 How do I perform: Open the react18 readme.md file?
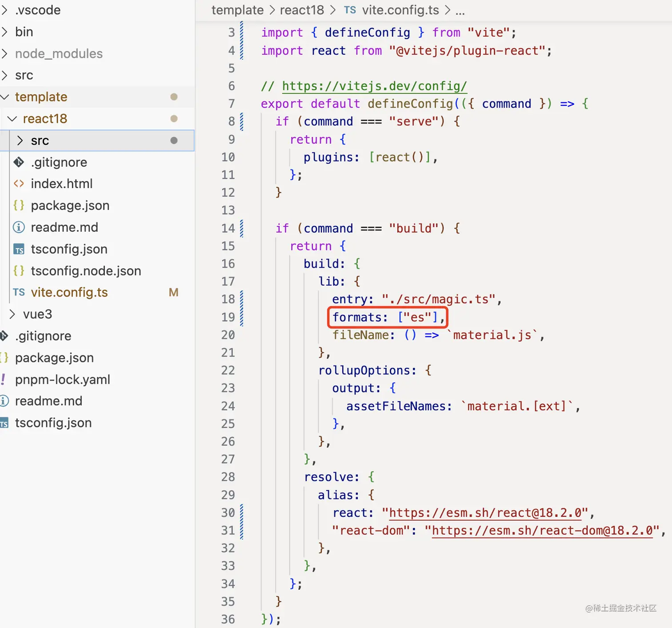click(64, 227)
